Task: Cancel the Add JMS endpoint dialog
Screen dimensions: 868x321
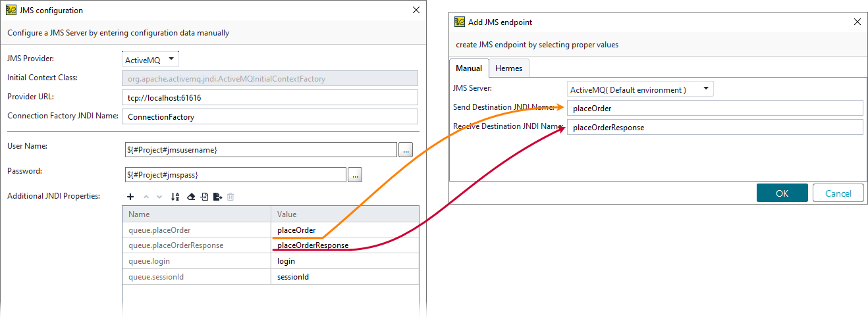Action: coord(838,193)
